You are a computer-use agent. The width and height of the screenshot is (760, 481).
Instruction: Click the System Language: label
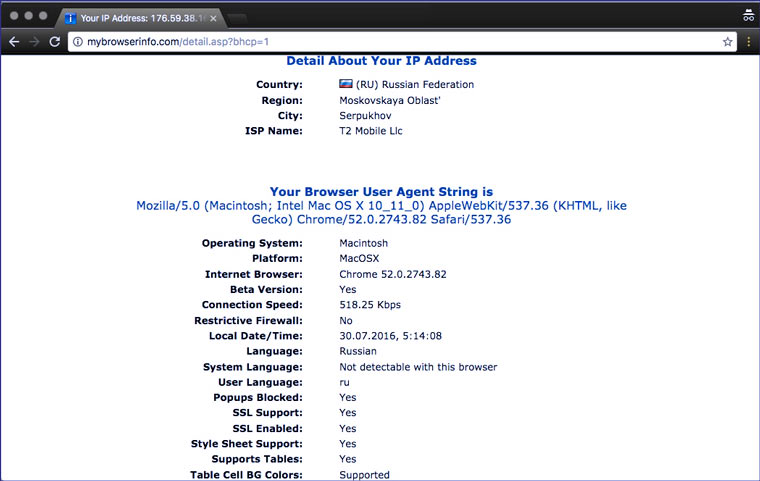pos(253,367)
